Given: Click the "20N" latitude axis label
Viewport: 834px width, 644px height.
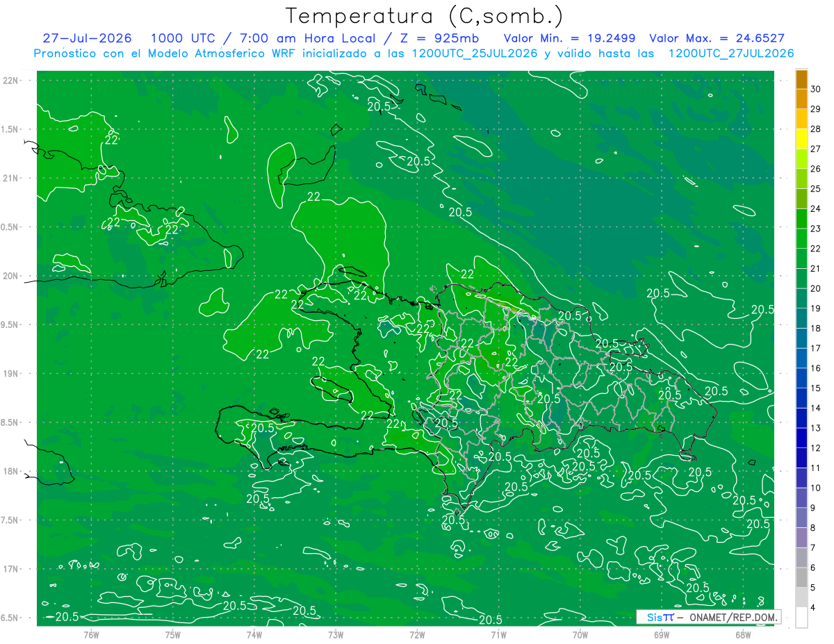Looking at the screenshot, I should point(12,276).
